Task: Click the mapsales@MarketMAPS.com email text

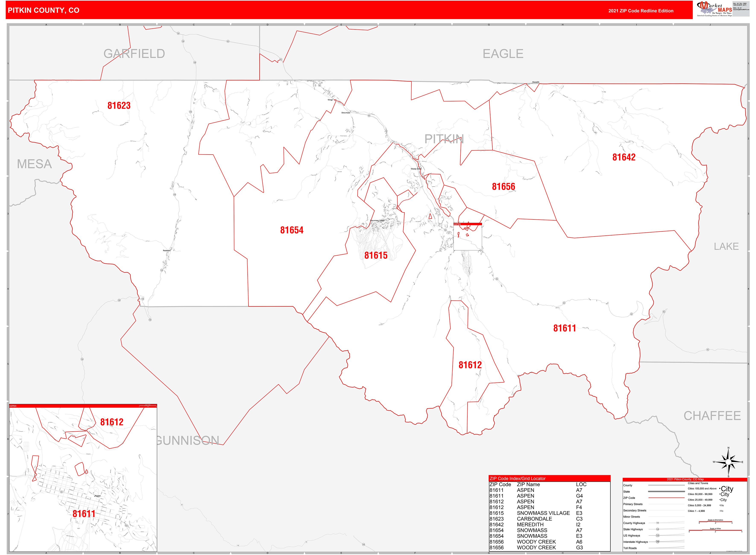Action: pyautogui.click(x=741, y=9)
